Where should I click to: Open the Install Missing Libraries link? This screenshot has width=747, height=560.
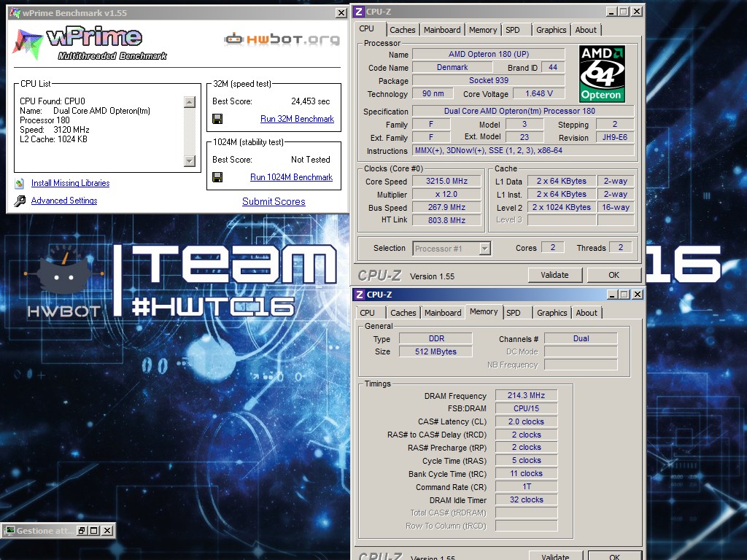[71, 183]
